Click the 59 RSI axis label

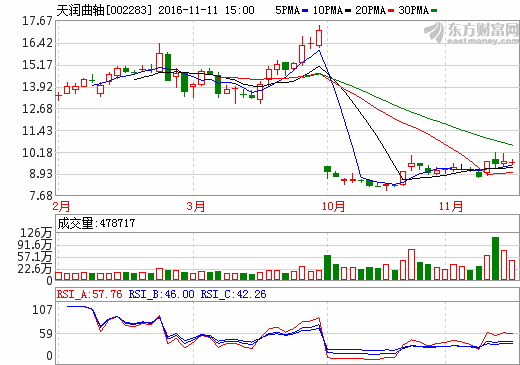click(x=46, y=334)
